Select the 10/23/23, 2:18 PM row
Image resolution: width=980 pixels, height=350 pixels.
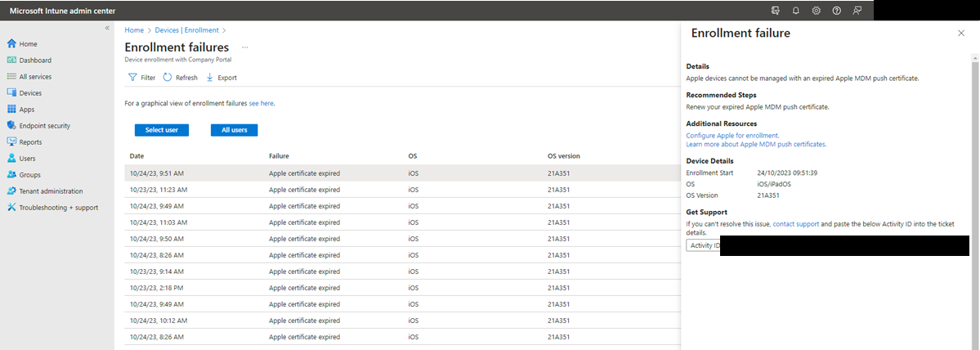402,288
